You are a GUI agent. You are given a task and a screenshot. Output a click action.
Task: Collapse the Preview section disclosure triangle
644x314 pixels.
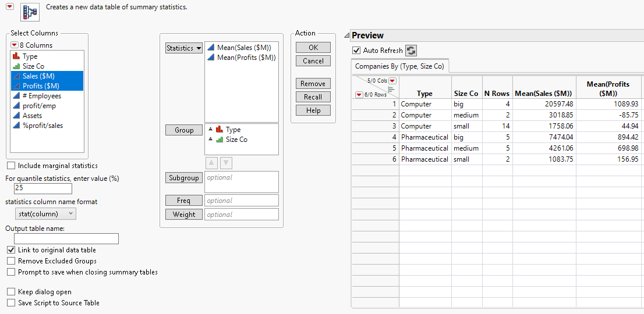pyautogui.click(x=346, y=35)
